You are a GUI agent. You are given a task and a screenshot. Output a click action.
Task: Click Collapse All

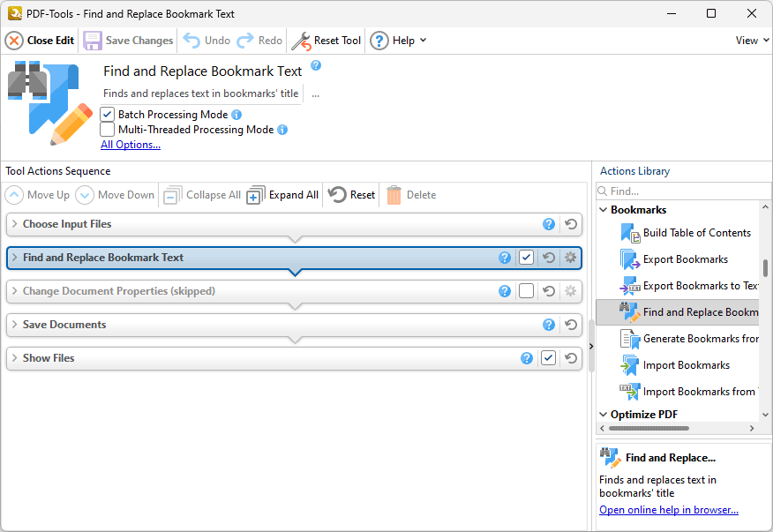point(202,195)
